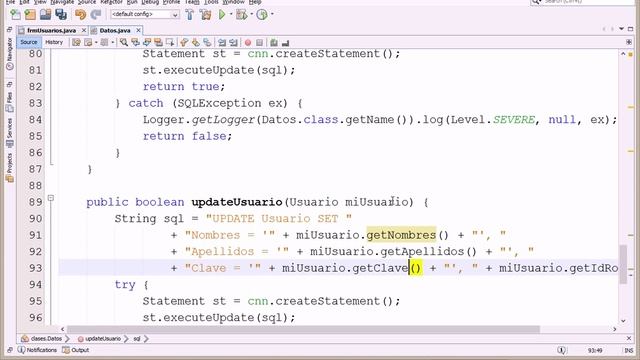Switch to the Datos.java tab
Screen dimensions: 640x360
[115, 31]
